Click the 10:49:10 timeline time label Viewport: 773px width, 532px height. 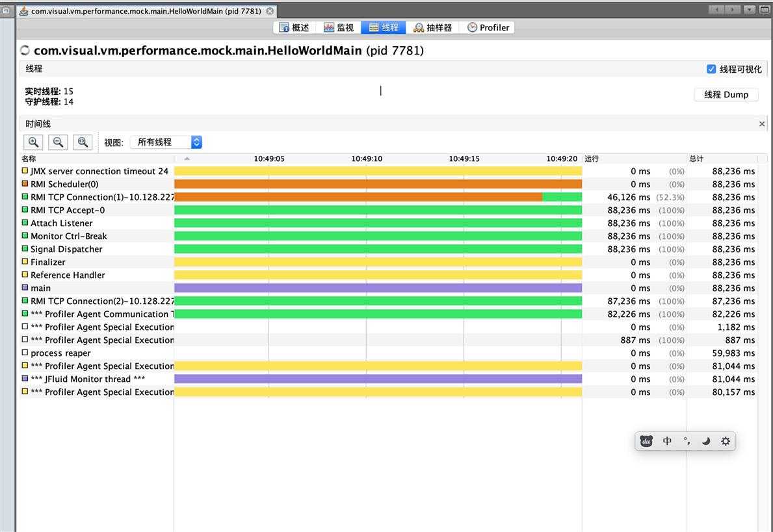366,158
